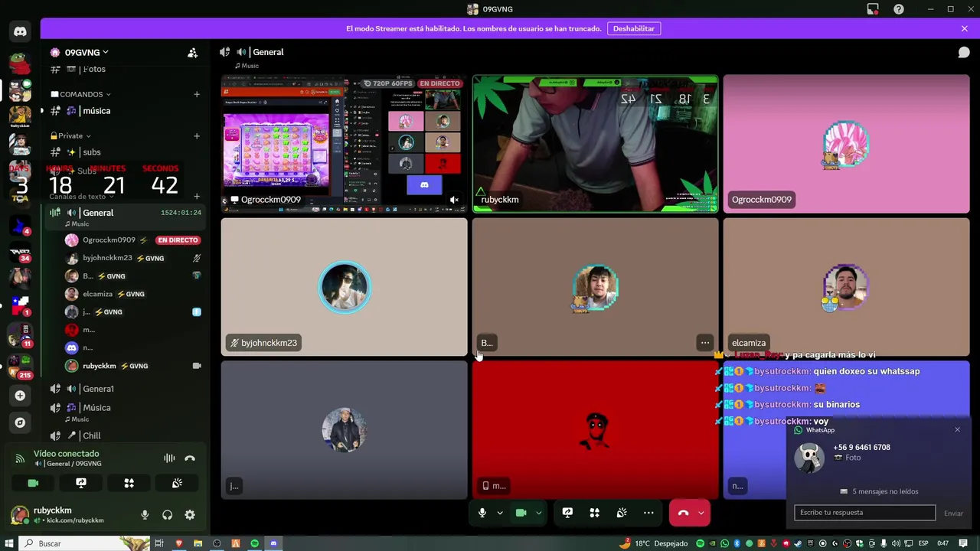Share screen from the voice panel
The height and width of the screenshot is (551, 980).
tap(81, 483)
